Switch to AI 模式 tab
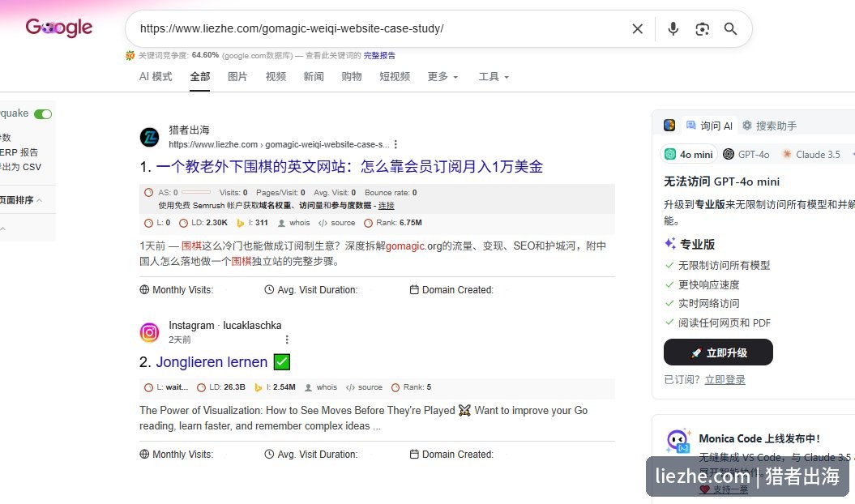855x504 pixels. click(156, 77)
